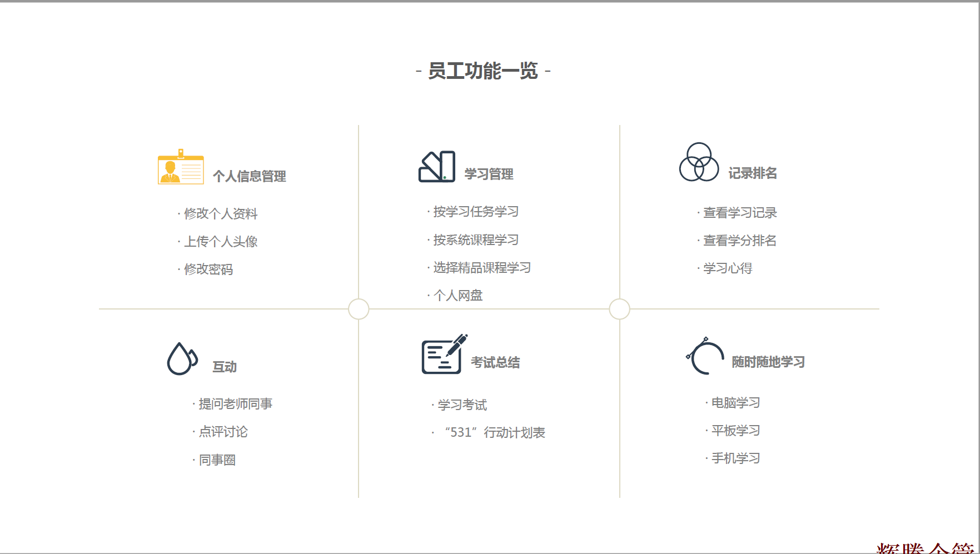
Task: View 查看学分排名 entry
Action: coord(740,241)
